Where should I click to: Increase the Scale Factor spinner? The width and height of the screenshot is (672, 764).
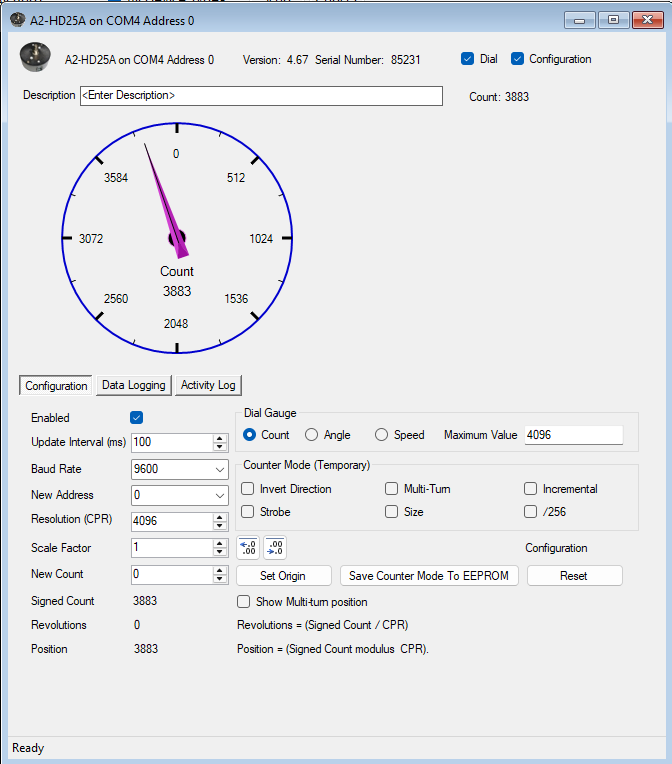(x=220, y=544)
